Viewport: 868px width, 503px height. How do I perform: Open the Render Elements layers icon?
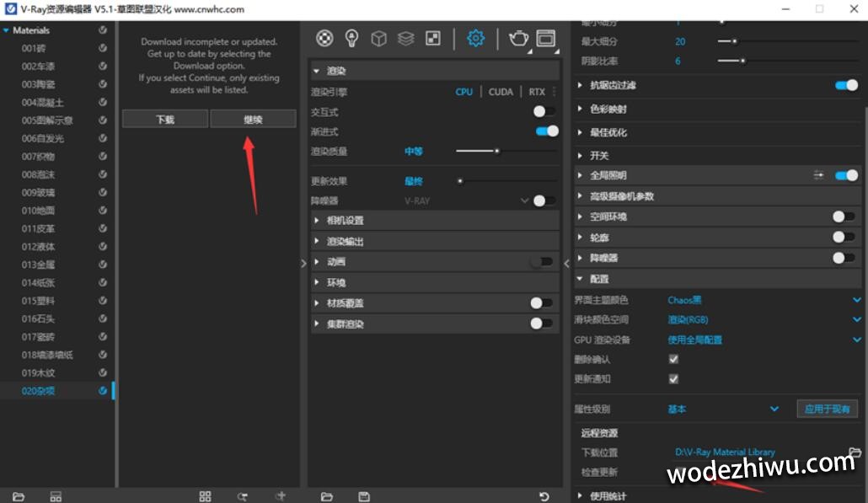(405, 38)
